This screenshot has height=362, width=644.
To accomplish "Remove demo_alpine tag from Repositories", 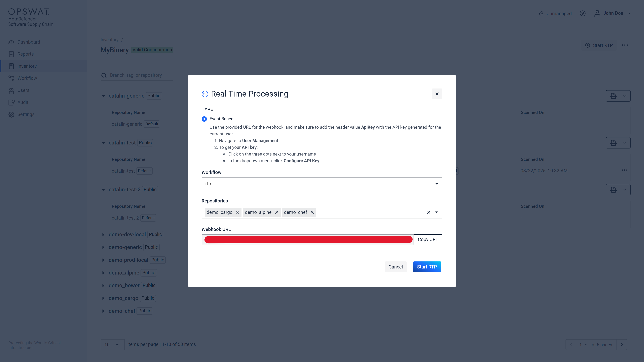I will (277, 212).
